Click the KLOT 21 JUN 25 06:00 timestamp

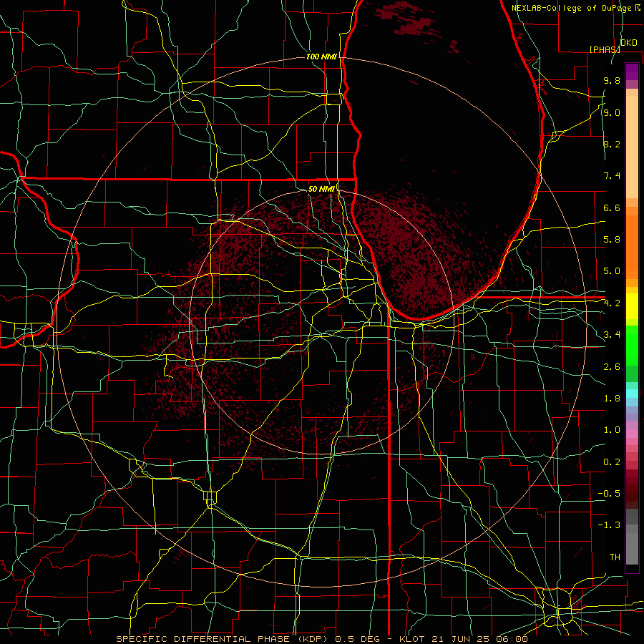[463, 639]
